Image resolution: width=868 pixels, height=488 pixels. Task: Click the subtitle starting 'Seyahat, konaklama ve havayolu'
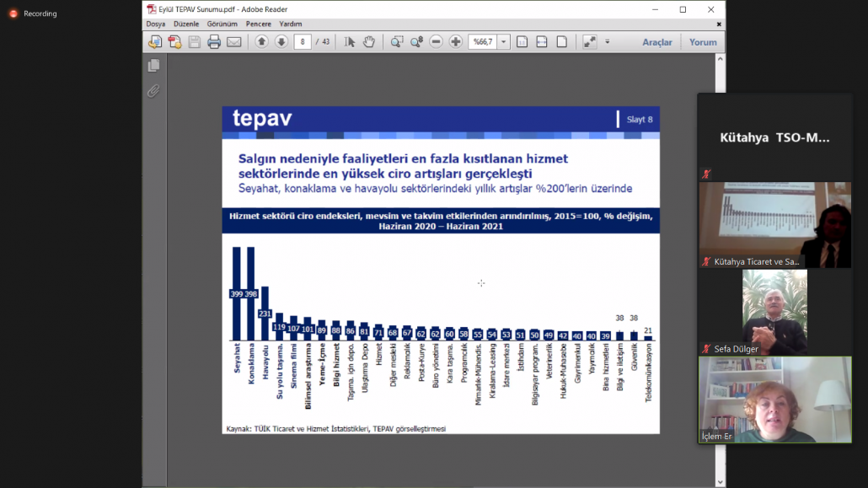click(435, 189)
